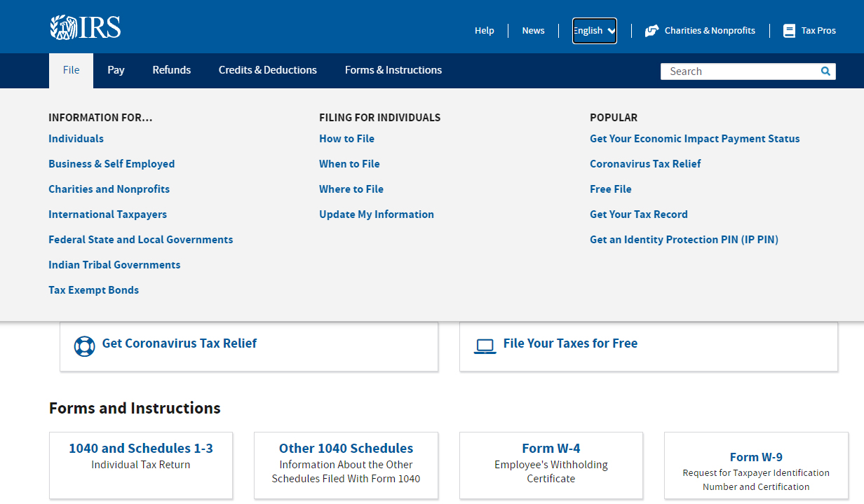This screenshot has height=504, width=864.
Task: Open the Other 1040 Schedules card
Action: (x=346, y=465)
